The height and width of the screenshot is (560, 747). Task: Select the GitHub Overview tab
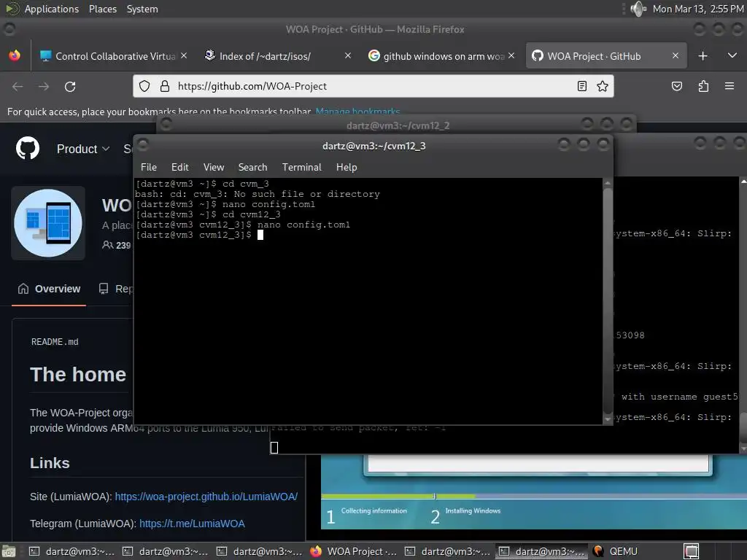pos(49,289)
